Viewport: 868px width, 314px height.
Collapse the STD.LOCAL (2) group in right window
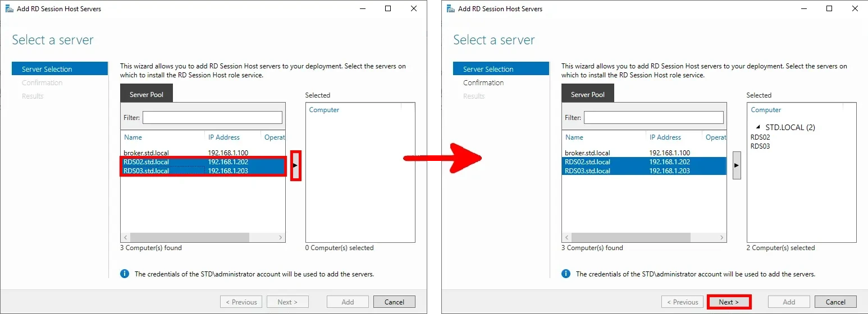(x=759, y=127)
